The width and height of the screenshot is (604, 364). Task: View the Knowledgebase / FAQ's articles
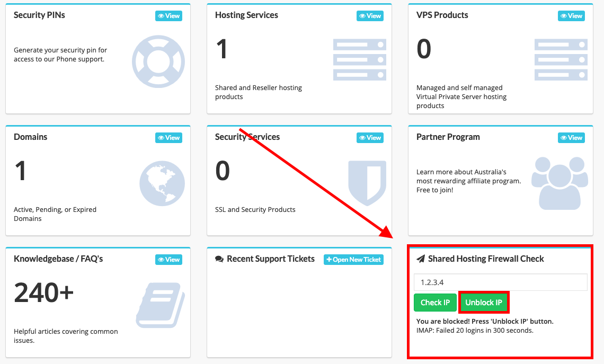169,260
